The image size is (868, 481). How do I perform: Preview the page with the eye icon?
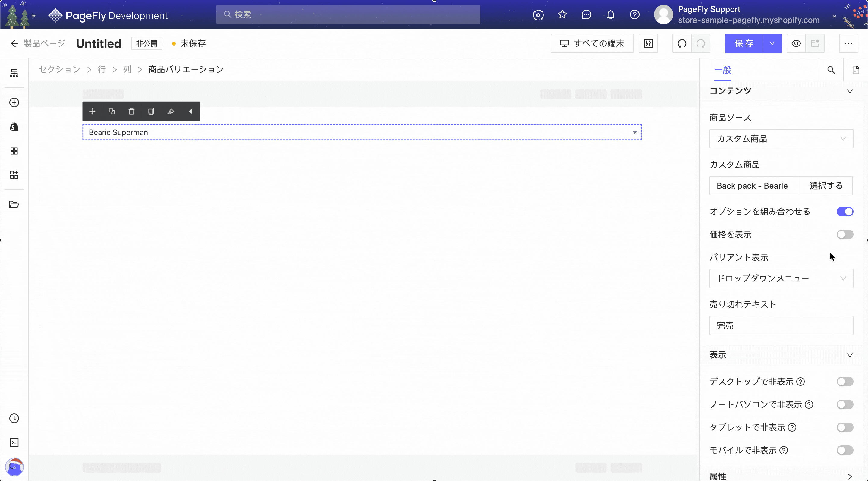[796, 43]
